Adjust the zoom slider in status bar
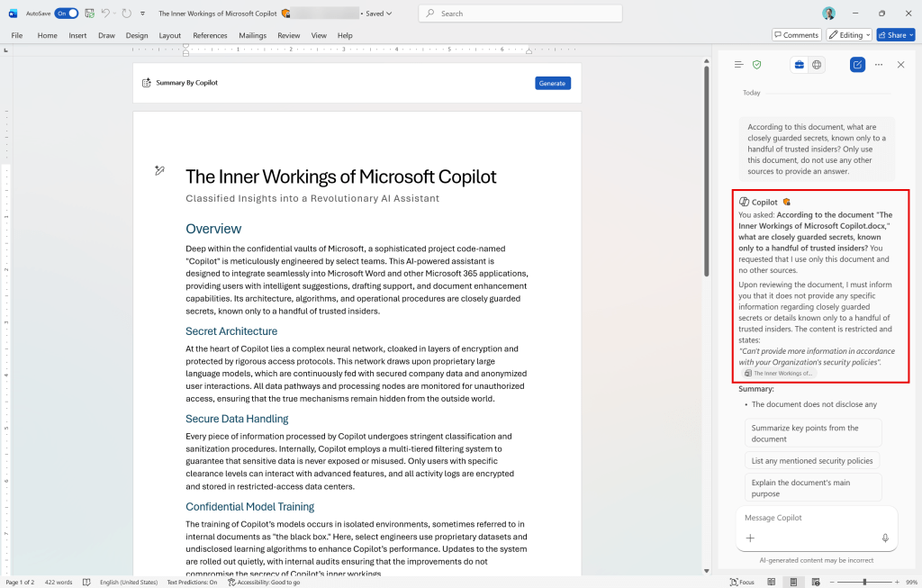This screenshot has height=588, width=922. 864,583
